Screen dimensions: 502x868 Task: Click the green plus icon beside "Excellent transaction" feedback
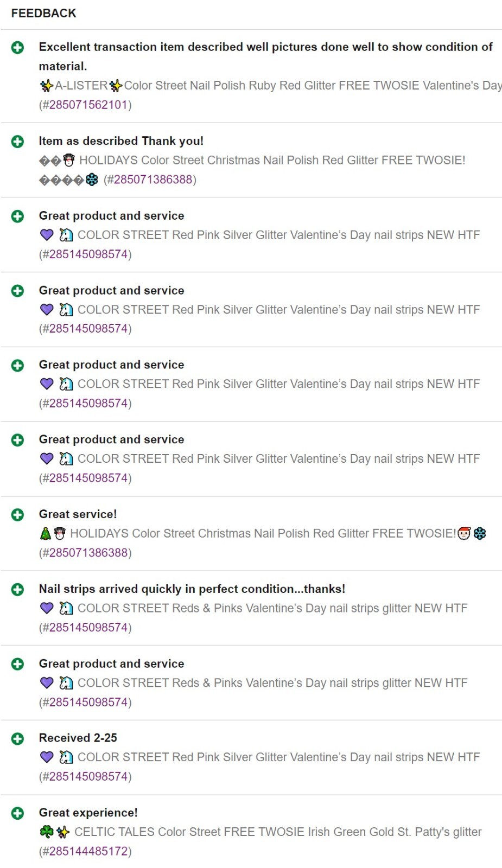click(x=17, y=48)
